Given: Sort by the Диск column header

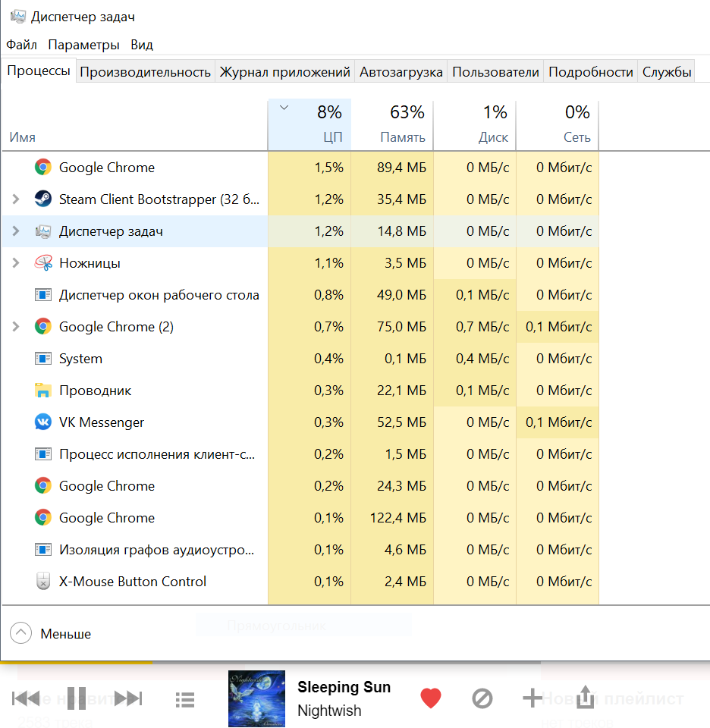Looking at the screenshot, I should [x=475, y=125].
